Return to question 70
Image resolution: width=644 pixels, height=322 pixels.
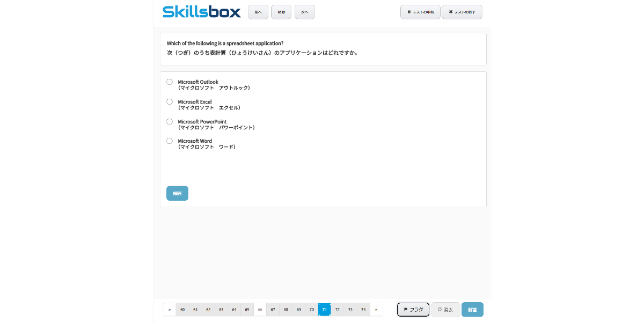pos(312,310)
